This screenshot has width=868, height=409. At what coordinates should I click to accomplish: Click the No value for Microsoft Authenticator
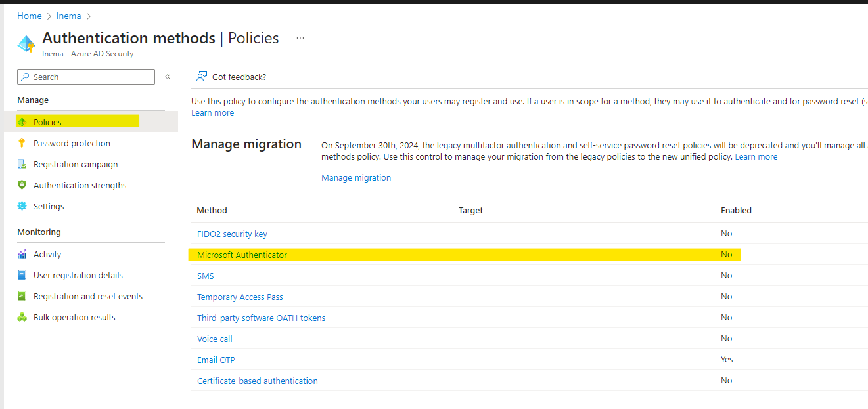tap(726, 254)
